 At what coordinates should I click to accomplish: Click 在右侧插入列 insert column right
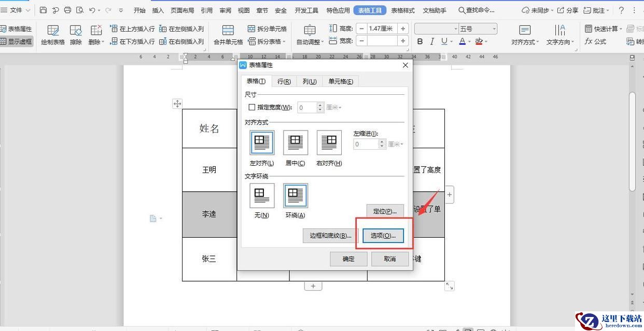(181, 41)
